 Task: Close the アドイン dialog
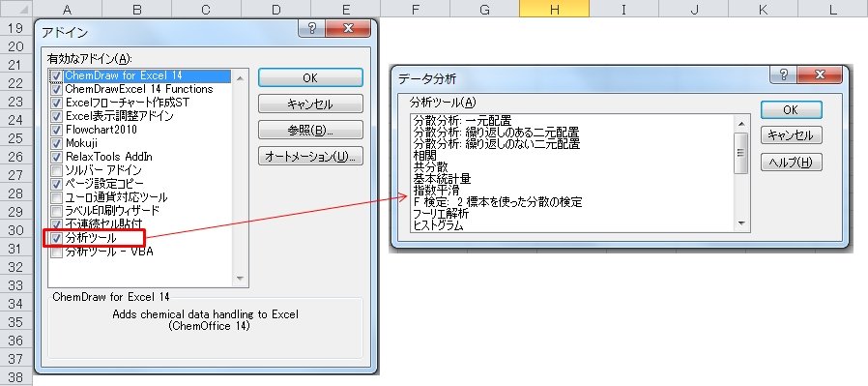click(x=348, y=29)
